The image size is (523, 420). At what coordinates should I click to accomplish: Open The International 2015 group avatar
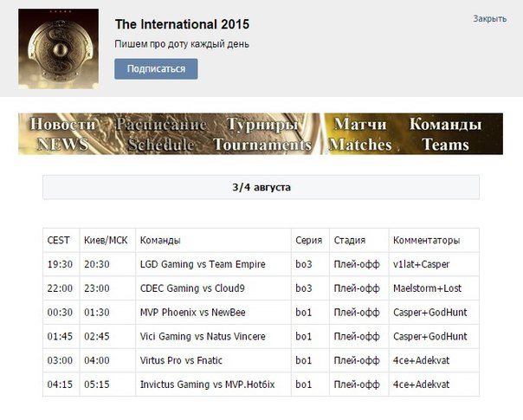click(58, 48)
